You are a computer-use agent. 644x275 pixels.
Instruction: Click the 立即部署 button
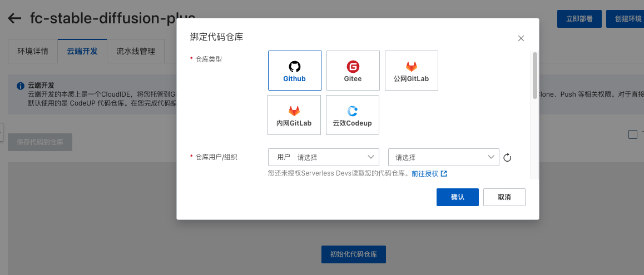[x=579, y=19]
